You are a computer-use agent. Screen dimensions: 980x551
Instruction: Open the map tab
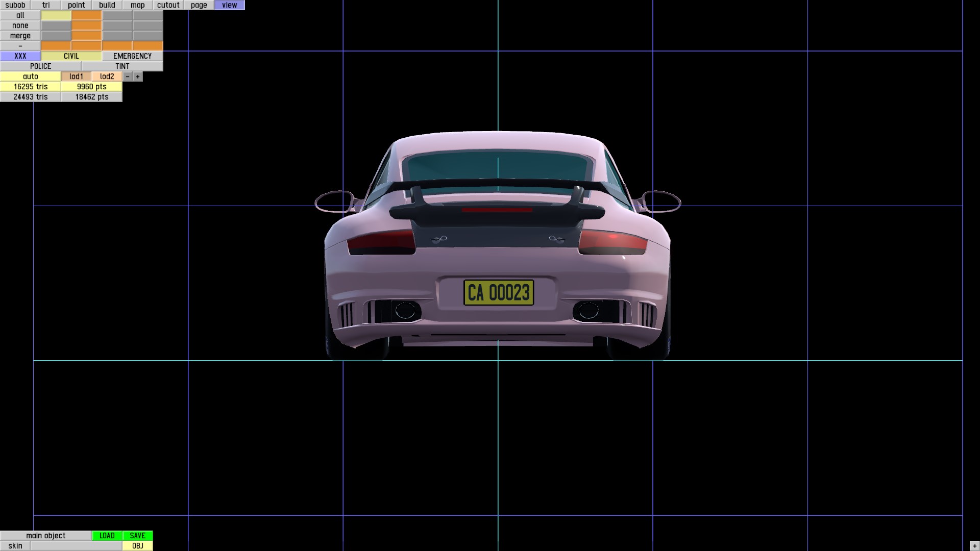point(138,5)
